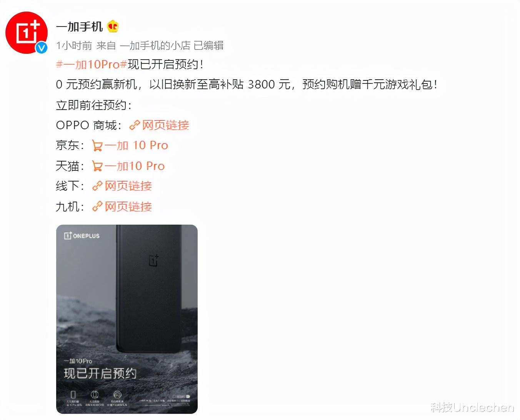The image size is (520, 420).
Task: Open the 京东 一加 10 Pro product link
Action: (136, 145)
